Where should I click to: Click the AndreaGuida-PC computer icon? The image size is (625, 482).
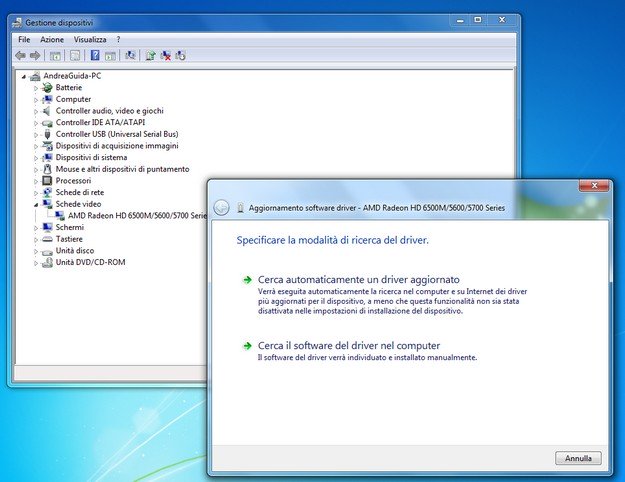(35, 75)
